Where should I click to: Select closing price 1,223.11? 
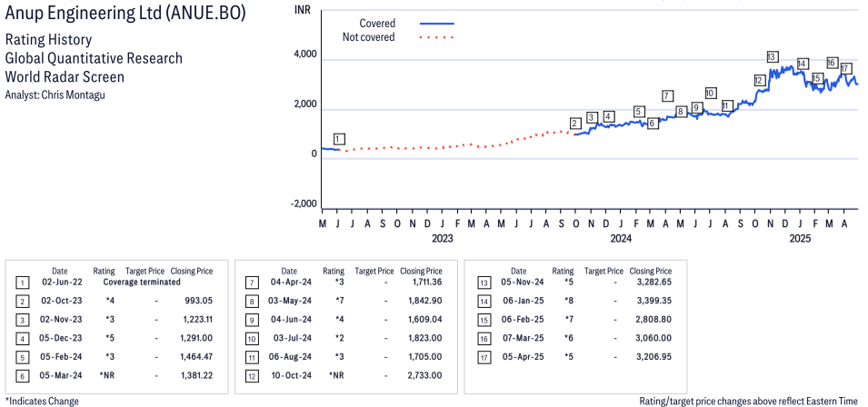[x=197, y=320]
